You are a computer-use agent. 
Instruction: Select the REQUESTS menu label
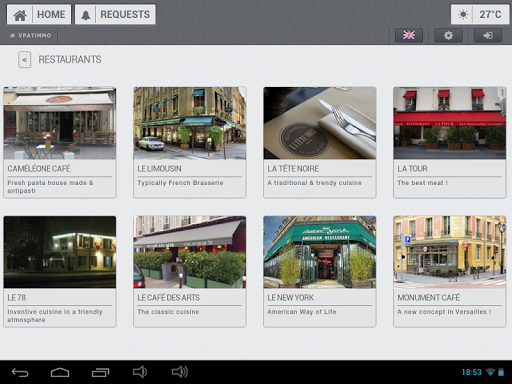click(x=125, y=15)
